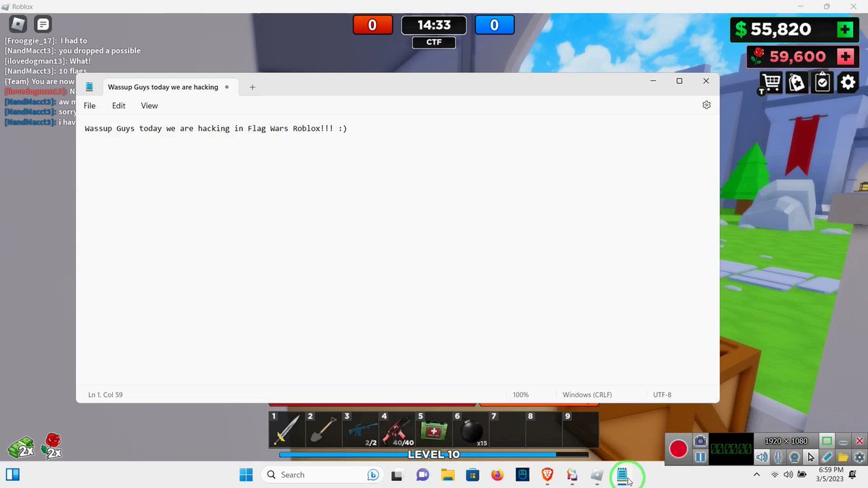Select the bomb in hotbar slot 6
This screenshot has width=868, height=488.
coord(471,429)
